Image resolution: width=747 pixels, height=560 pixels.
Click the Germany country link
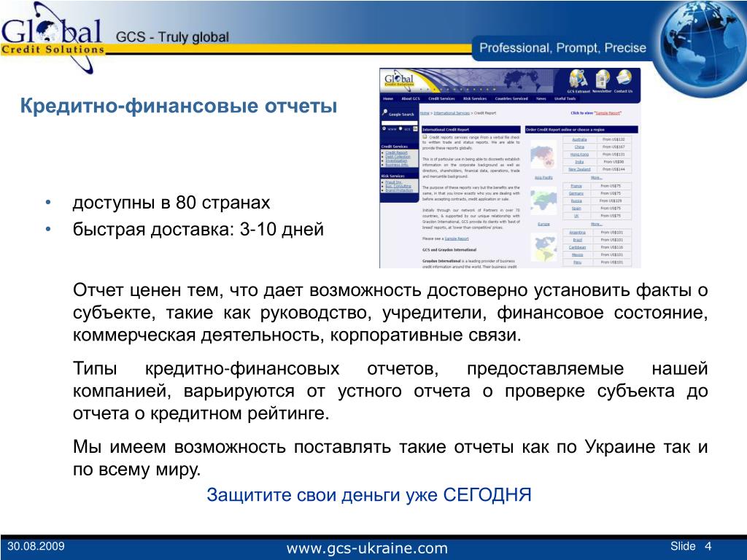(x=576, y=193)
